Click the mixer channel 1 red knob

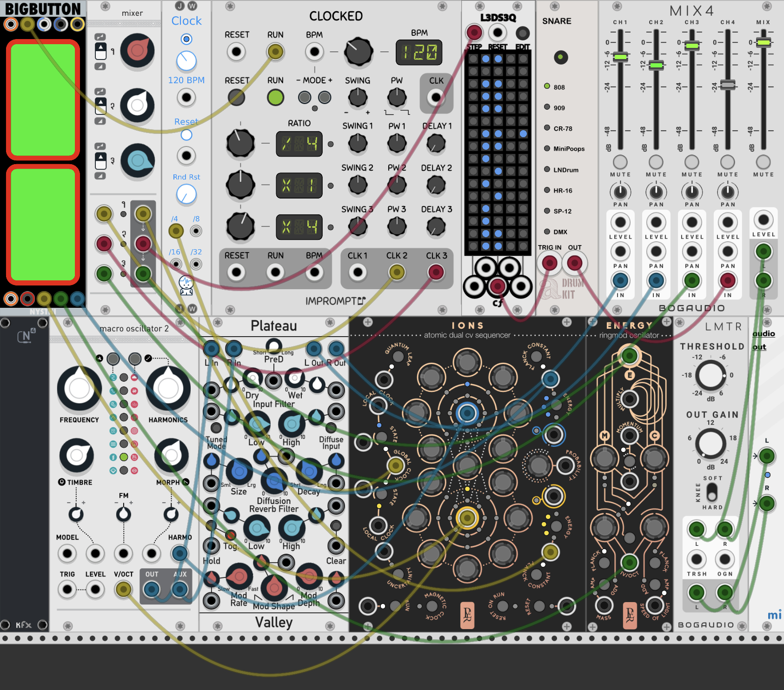point(138,50)
